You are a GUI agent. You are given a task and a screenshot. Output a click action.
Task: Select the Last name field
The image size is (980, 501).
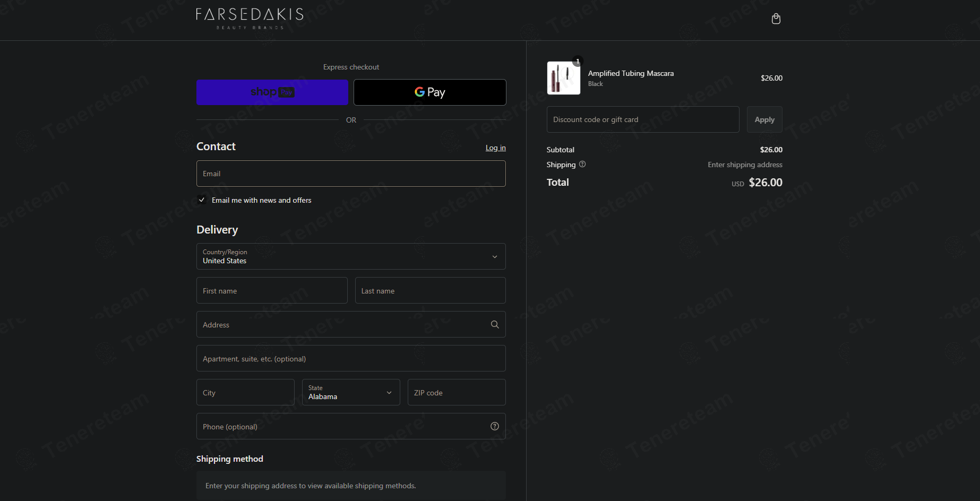tap(431, 290)
